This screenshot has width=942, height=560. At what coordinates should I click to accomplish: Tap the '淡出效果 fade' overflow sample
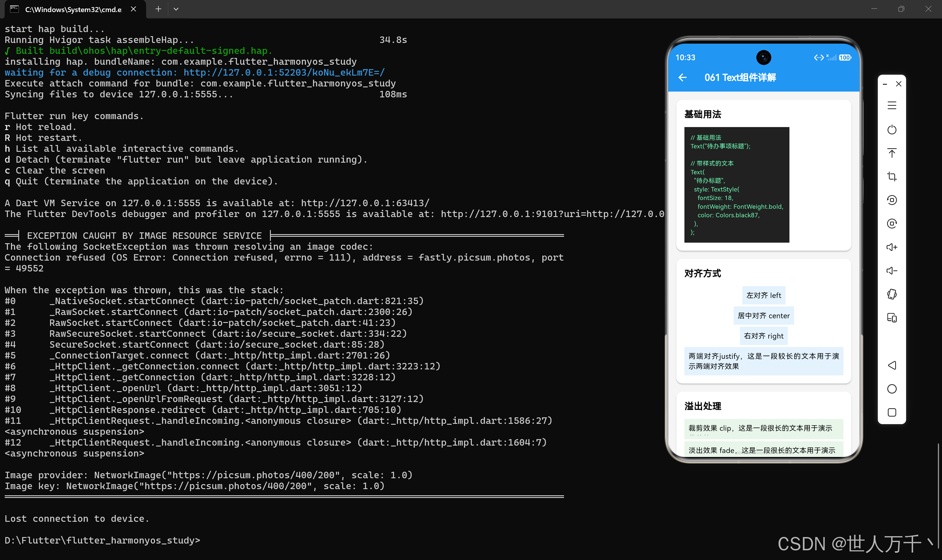763,449
